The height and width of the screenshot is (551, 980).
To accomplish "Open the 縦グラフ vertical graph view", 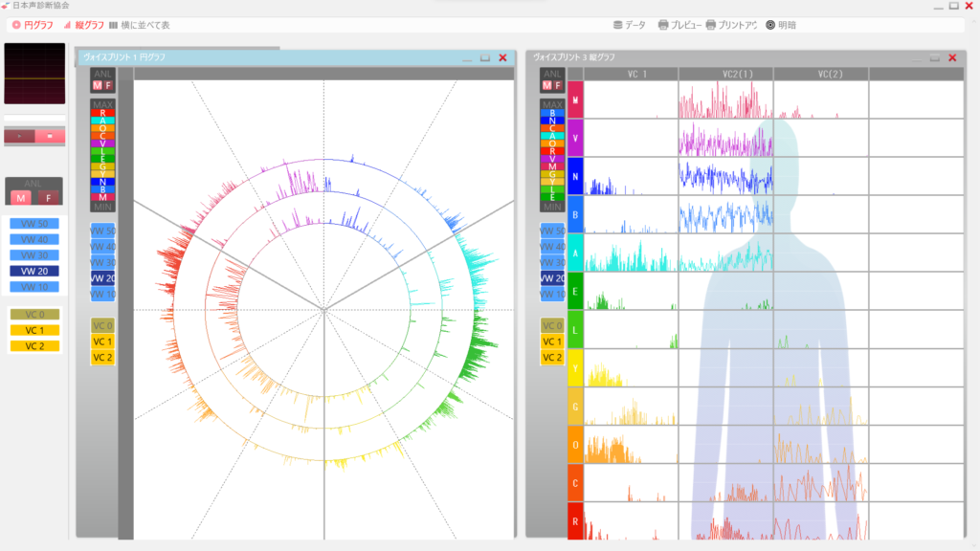I will pyautogui.click(x=84, y=25).
